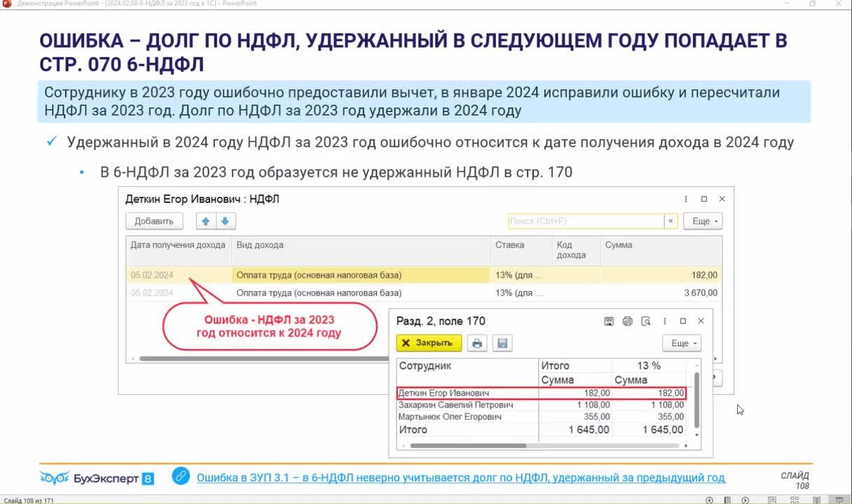Go to previous slide in status bar
The image size is (852, 504).
[710, 500]
